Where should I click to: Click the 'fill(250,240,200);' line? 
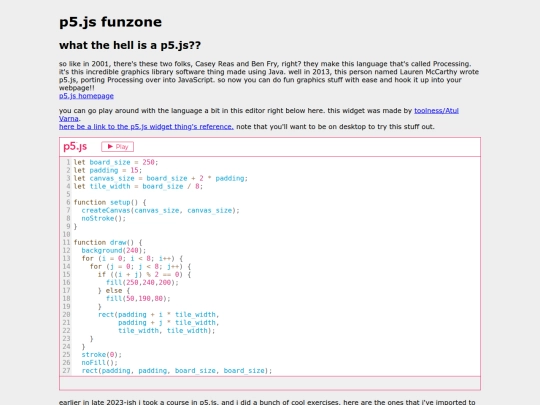pos(142,282)
